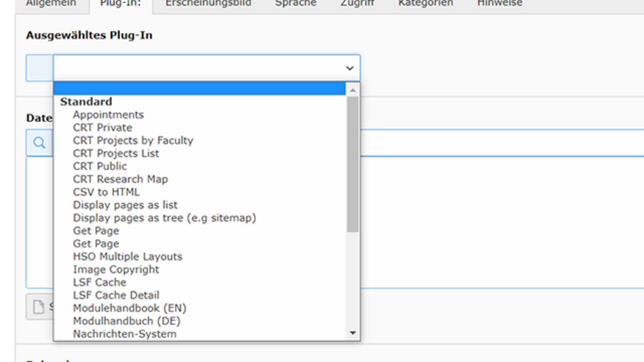Click the dropdown list scrollbar thumb

point(352,163)
